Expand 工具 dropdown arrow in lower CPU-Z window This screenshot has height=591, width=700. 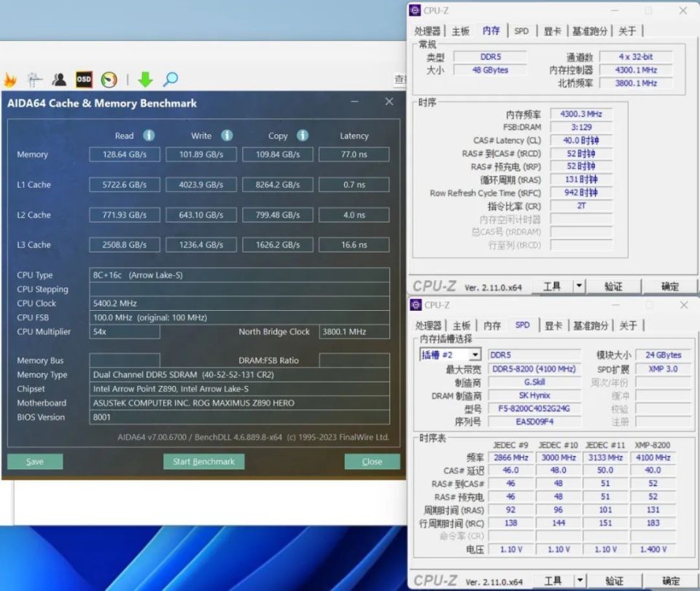coord(579,581)
